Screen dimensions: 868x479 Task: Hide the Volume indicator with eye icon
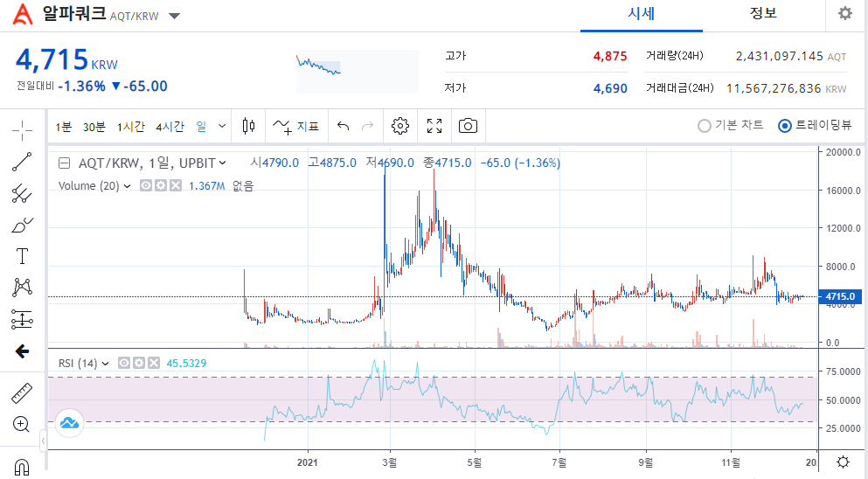click(146, 185)
